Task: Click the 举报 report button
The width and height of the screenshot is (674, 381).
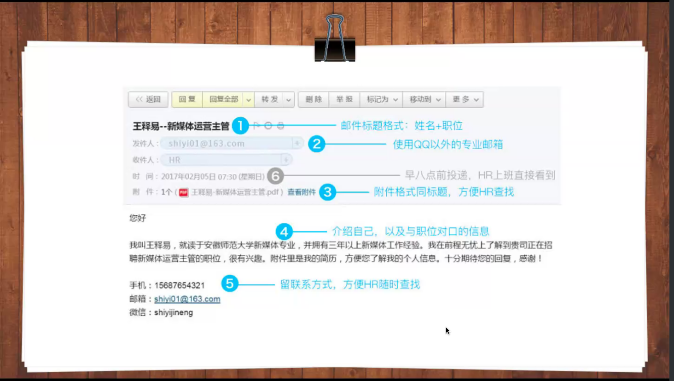Action: tap(344, 100)
